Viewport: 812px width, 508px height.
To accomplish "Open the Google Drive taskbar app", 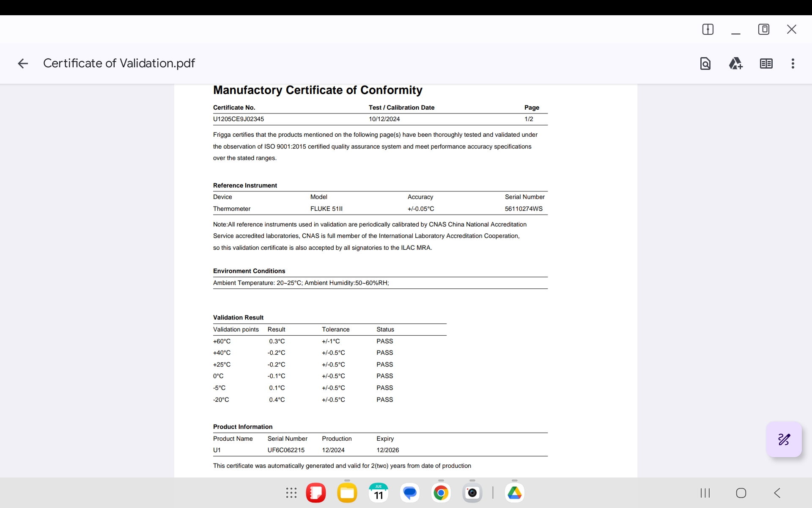I will [514, 493].
